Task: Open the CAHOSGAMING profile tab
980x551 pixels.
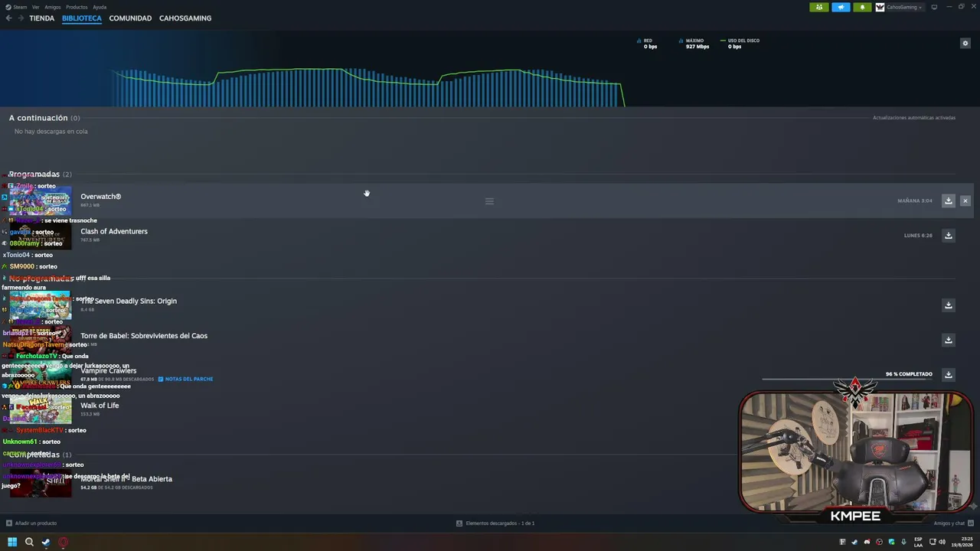Action: [x=185, y=18]
